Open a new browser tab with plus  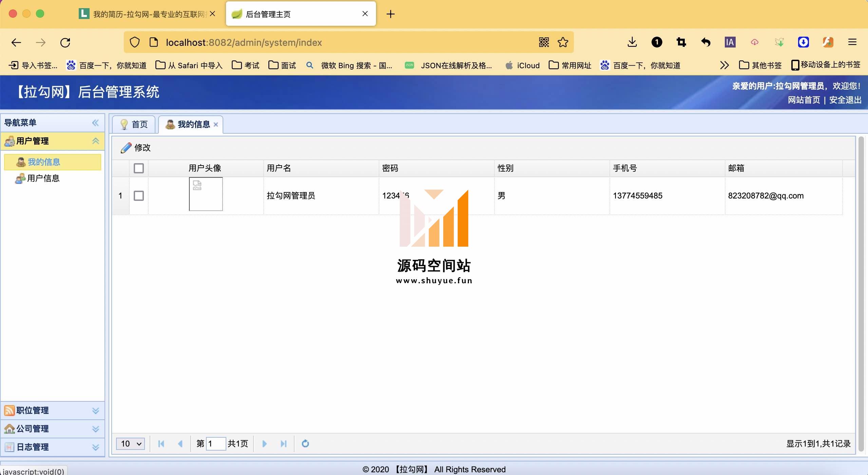coord(391,14)
